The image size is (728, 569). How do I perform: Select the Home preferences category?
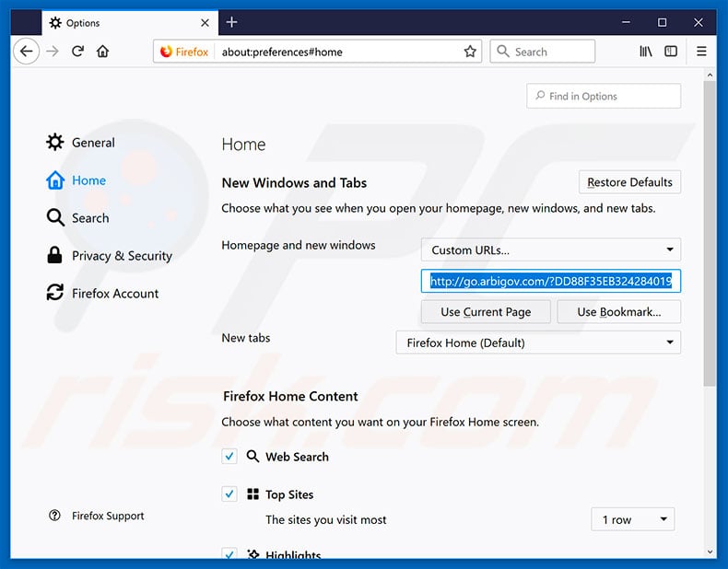[x=76, y=180]
